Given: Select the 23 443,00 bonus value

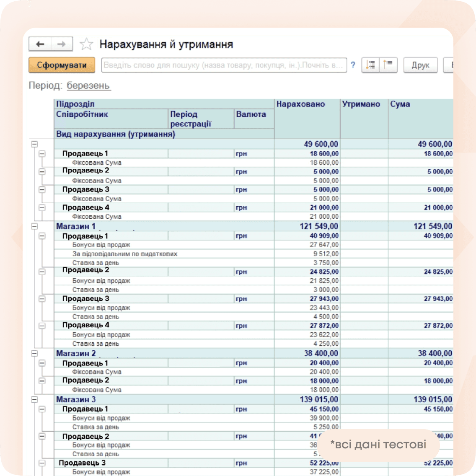Looking at the screenshot, I should [x=307, y=308].
